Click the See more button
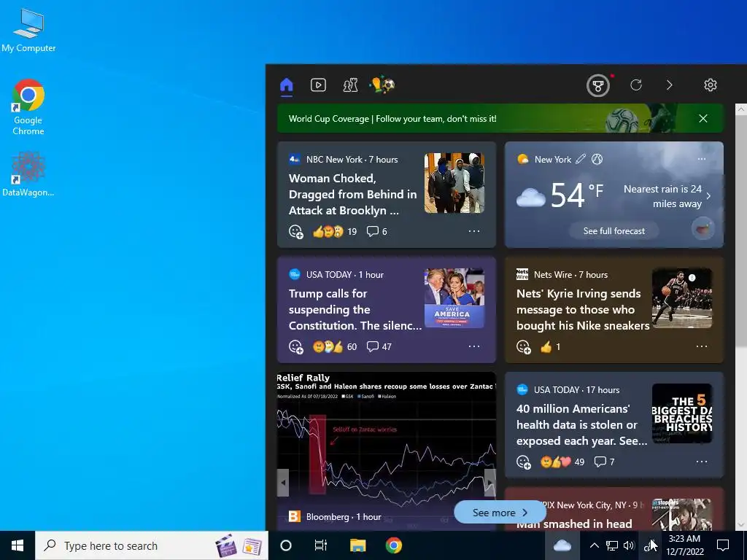 (500, 513)
